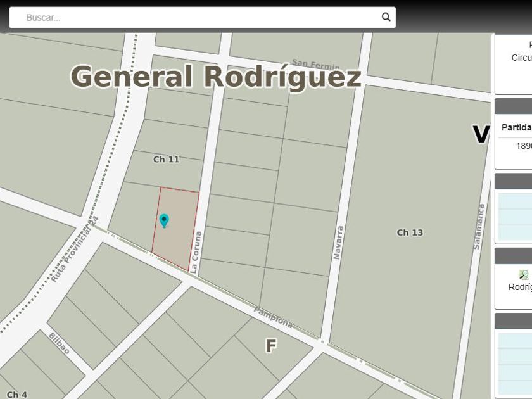Click the 'General Rodríguez' map title
The image size is (532, 399).
[216, 77]
